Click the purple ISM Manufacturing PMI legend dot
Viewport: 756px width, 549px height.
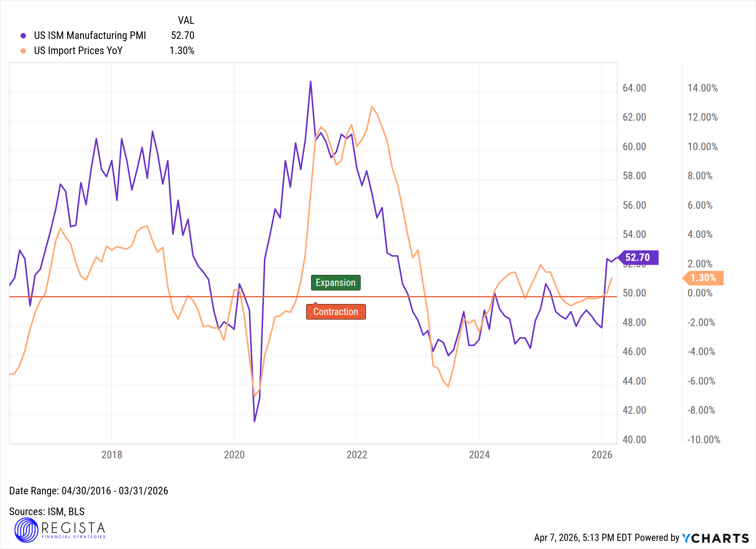[23, 36]
